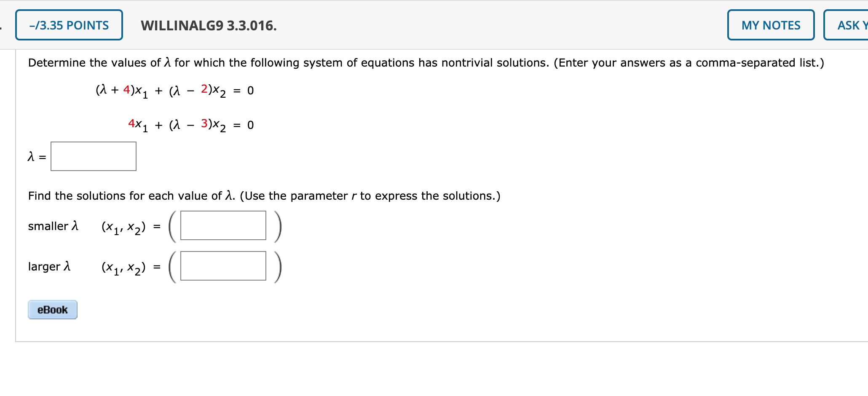Open MY NOTES for this assignment

click(x=771, y=25)
